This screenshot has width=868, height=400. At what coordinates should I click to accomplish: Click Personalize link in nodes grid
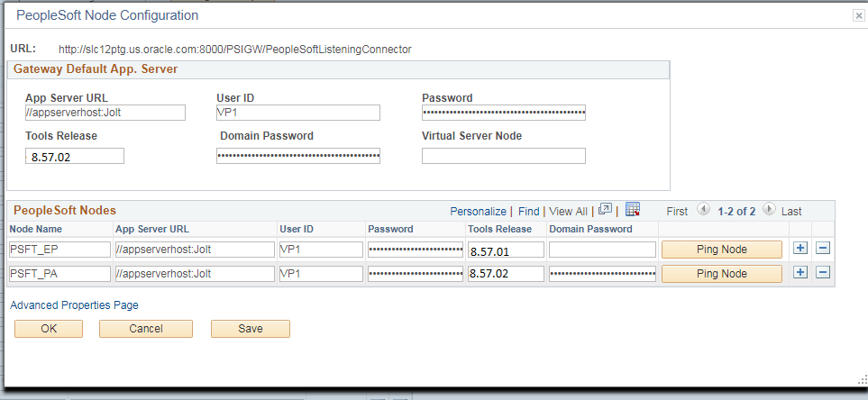(x=478, y=212)
